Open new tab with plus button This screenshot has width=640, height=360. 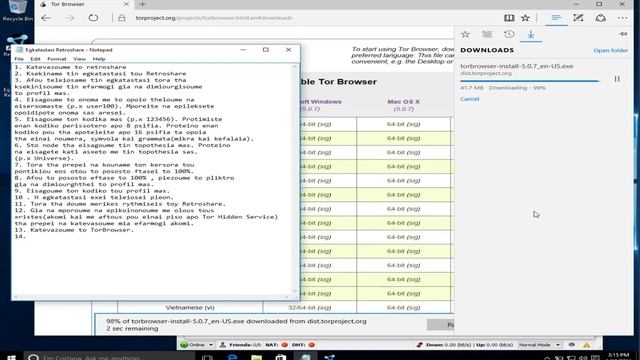[x=142, y=4]
